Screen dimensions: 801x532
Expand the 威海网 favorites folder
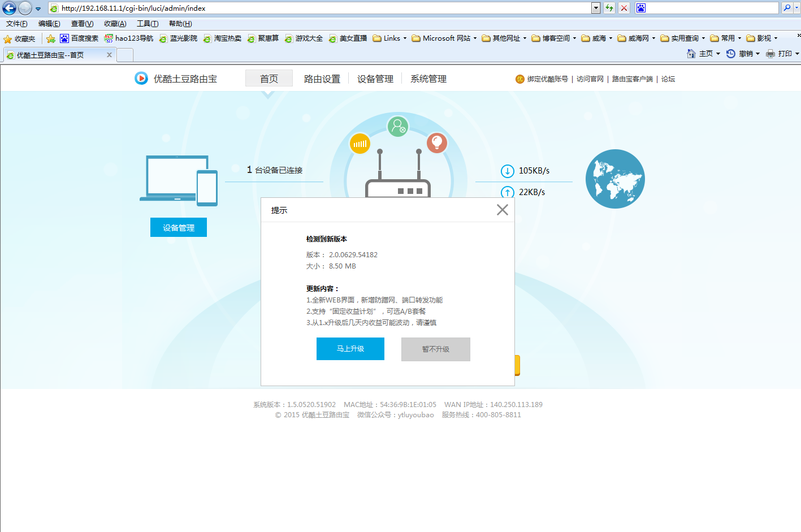pyautogui.click(x=637, y=38)
